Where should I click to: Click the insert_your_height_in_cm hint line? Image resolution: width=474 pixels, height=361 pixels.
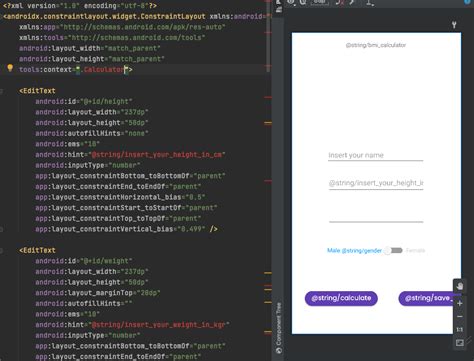pos(130,155)
